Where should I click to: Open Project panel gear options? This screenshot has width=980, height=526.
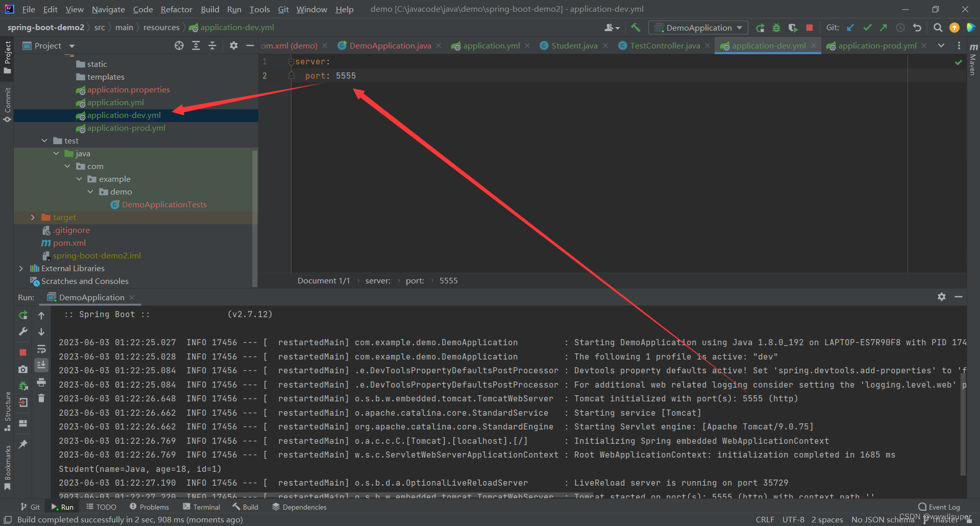234,45
